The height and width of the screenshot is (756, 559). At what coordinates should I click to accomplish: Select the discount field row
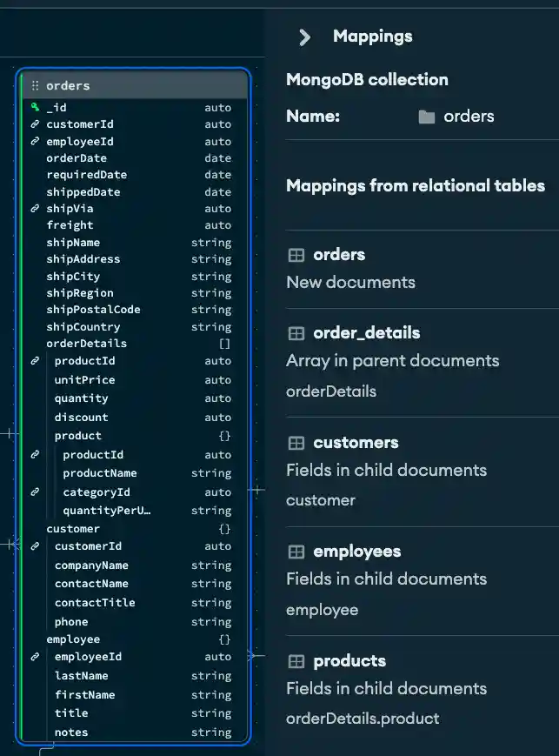pos(135,417)
